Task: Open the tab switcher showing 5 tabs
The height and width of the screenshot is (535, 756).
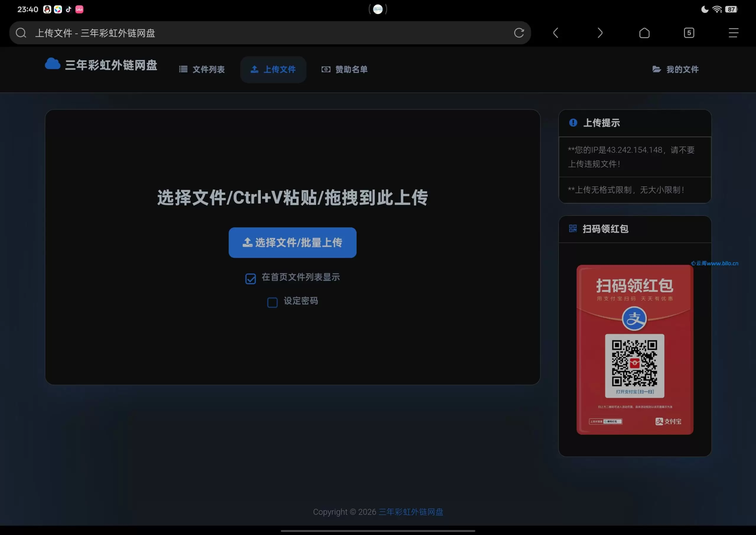Action: 689,32
